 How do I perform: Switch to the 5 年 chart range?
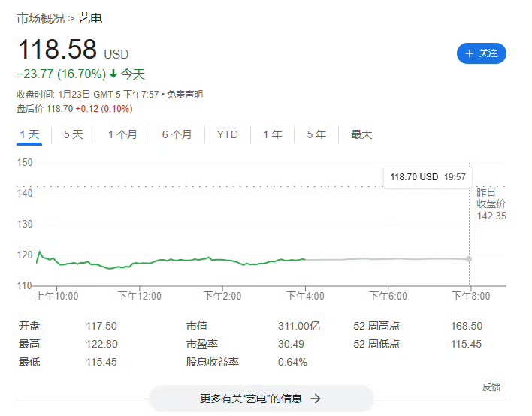point(316,134)
